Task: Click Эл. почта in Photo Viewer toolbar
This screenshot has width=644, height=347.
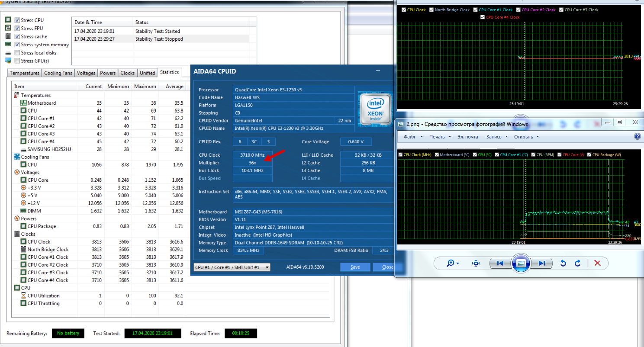Action: [x=468, y=137]
